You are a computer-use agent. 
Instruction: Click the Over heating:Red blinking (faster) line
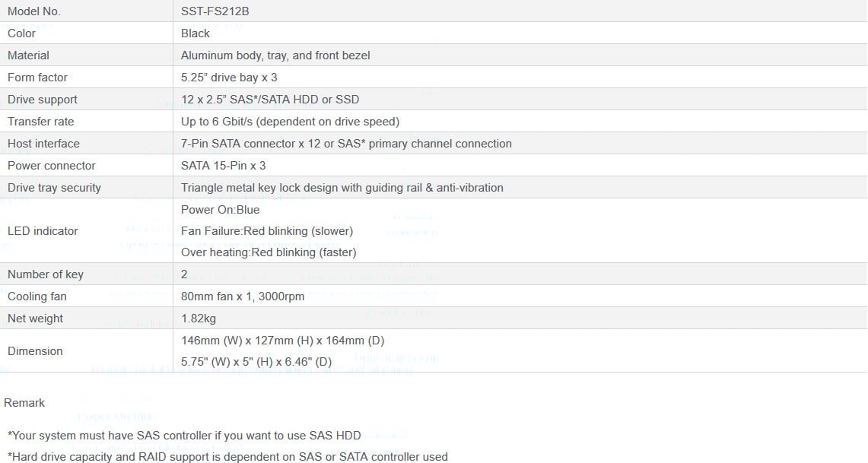(269, 252)
